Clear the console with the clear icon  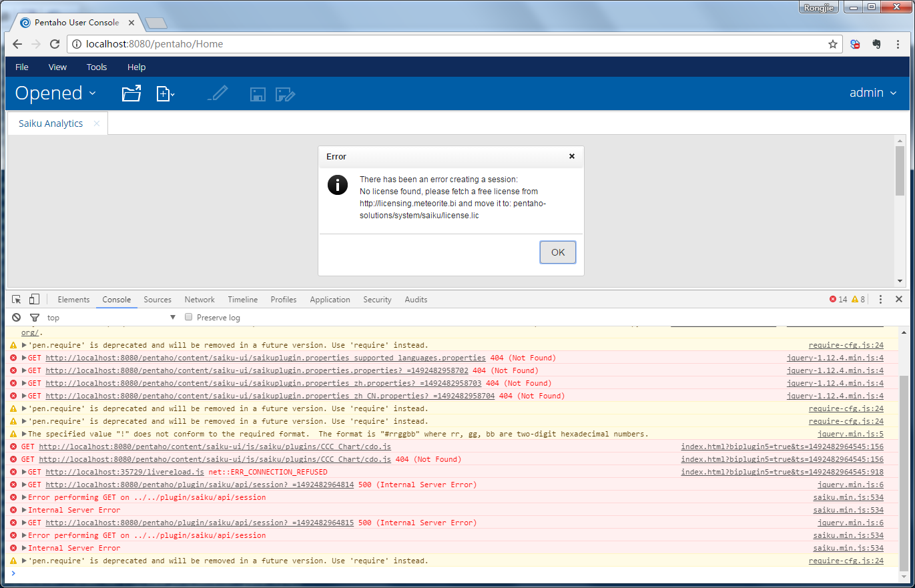click(17, 318)
